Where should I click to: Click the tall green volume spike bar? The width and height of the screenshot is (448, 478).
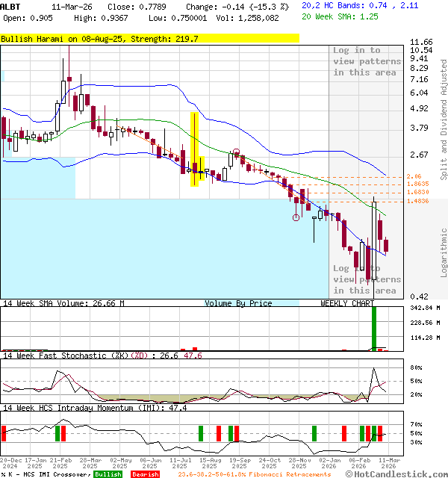374,328
